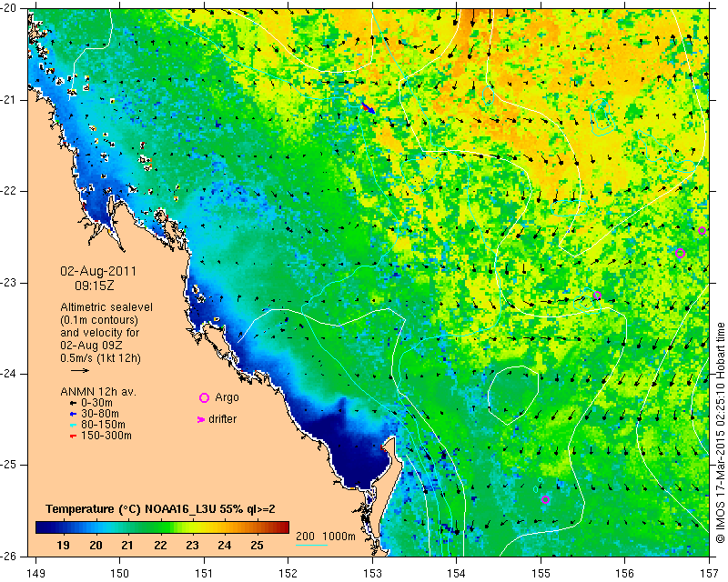The height and width of the screenshot is (582, 728).
Task: Click the '30-80m' depth label
Action: click(x=100, y=414)
